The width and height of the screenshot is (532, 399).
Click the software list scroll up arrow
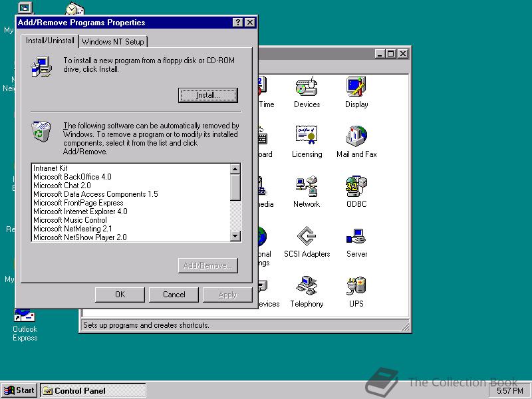(x=235, y=169)
